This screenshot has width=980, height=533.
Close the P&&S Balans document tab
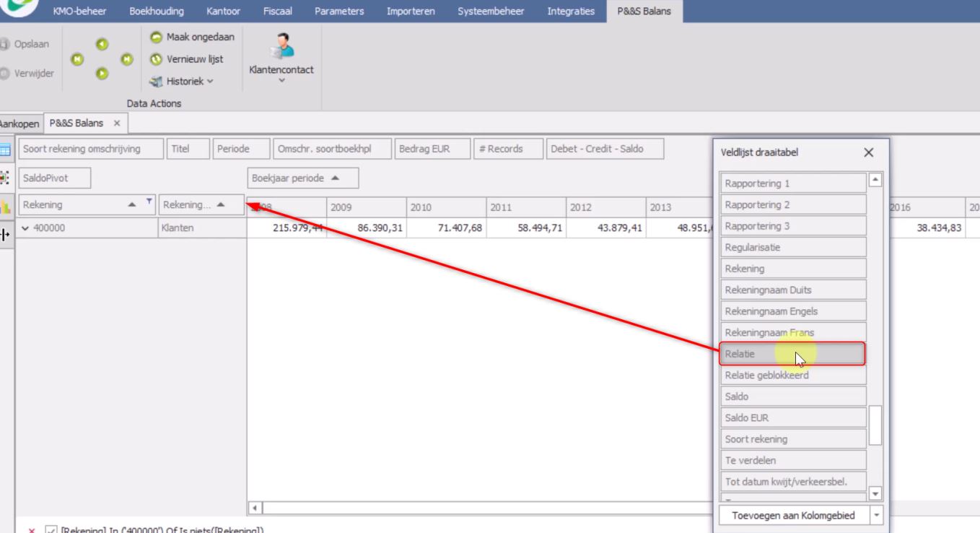(117, 123)
